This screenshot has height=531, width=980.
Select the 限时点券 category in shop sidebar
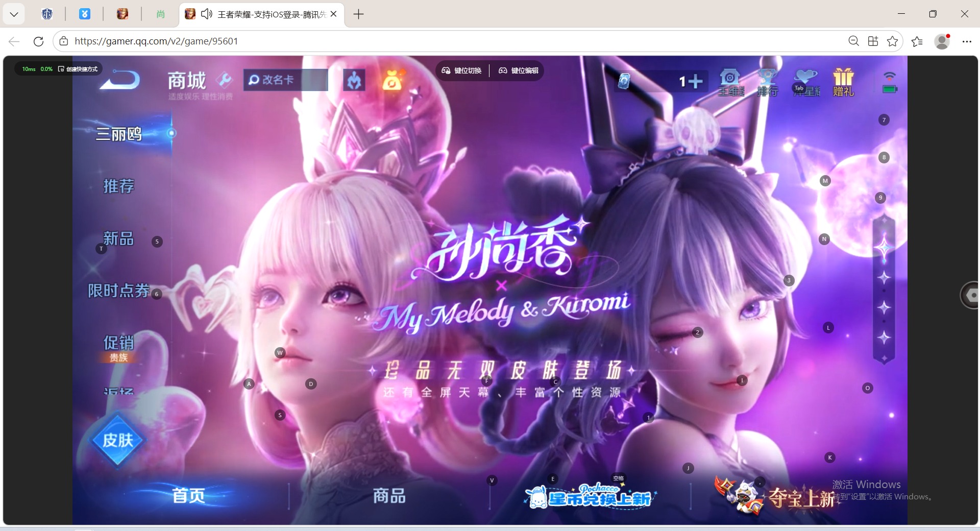coord(119,291)
